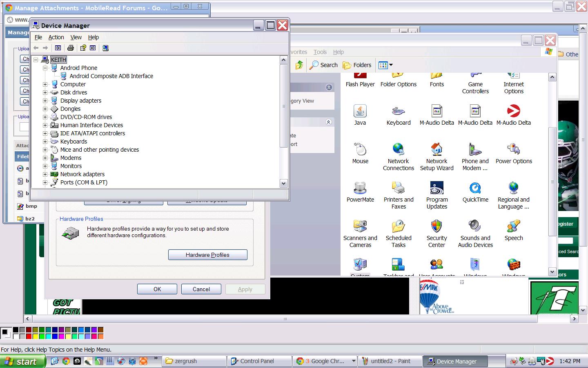This screenshot has height=368, width=588.
Task: Click the Control Panel scroll down arrow
Action: coord(552,272)
